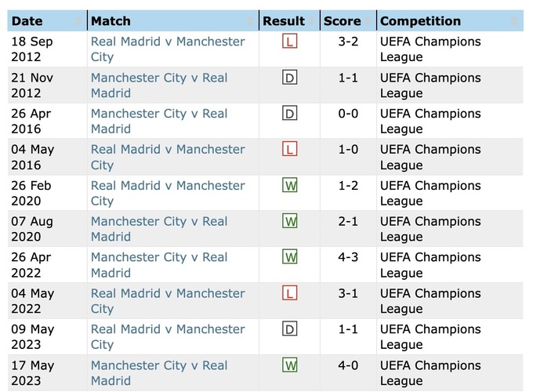Image resolution: width=533 pixels, height=392 pixels.
Task: Click the loss icon for 04 May 2016
Action: [290, 149]
